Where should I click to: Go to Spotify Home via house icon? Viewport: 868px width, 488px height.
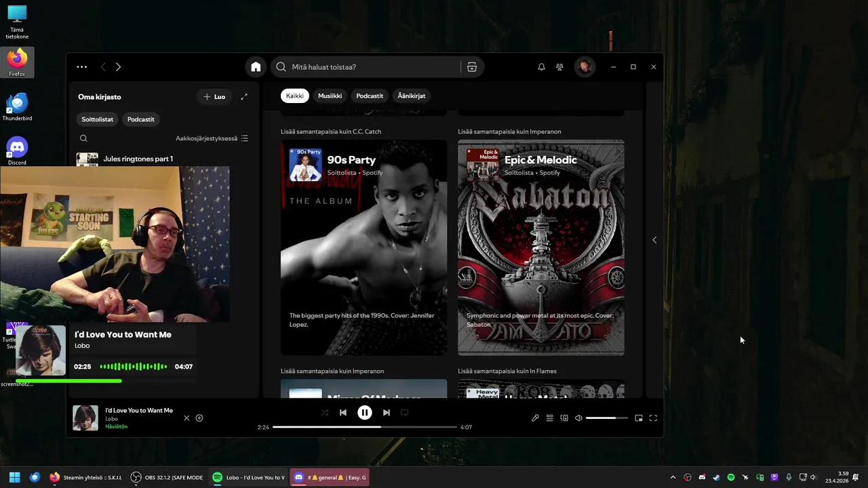point(256,67)
